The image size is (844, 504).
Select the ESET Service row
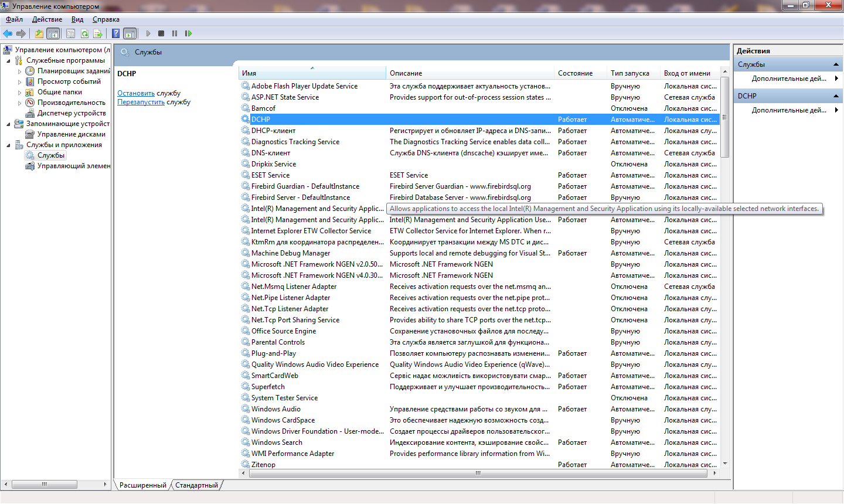point(479,175)
